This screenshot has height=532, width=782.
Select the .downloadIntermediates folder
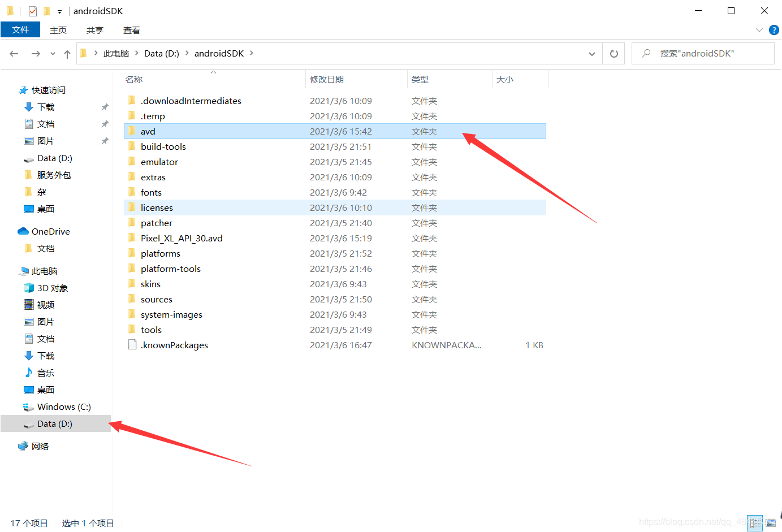coord(335,101)
